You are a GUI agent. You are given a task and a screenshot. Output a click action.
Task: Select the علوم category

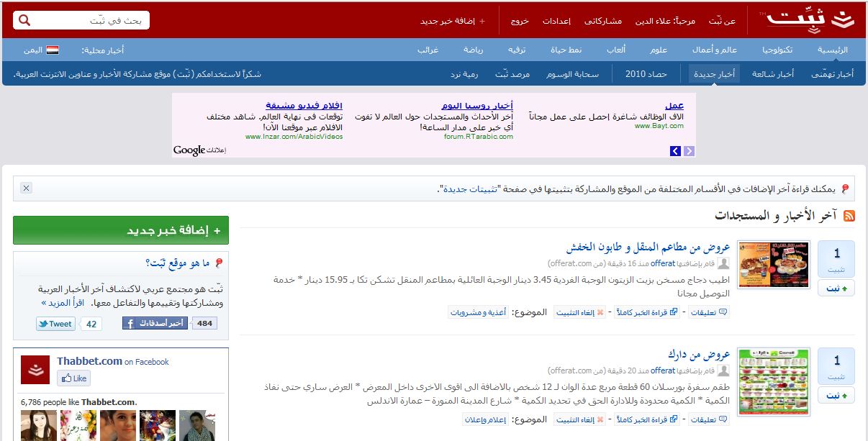[659, 50]
